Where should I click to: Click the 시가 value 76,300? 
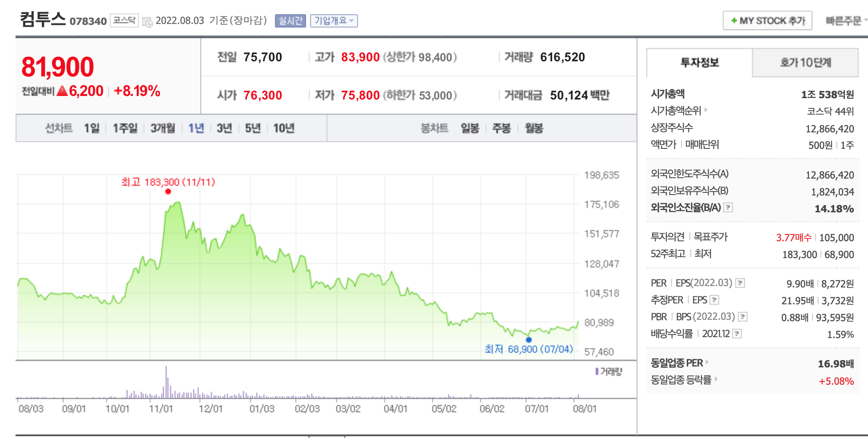[x=263, y=96]
